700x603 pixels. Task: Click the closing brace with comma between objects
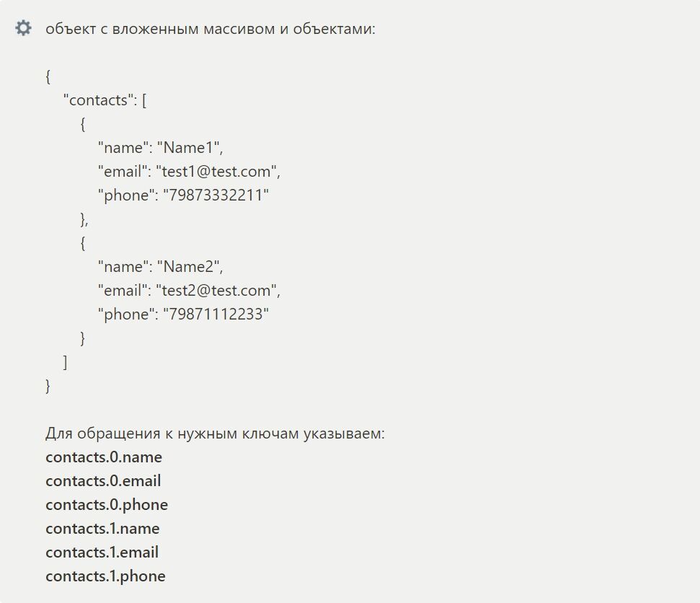click(x=84, y=219)
